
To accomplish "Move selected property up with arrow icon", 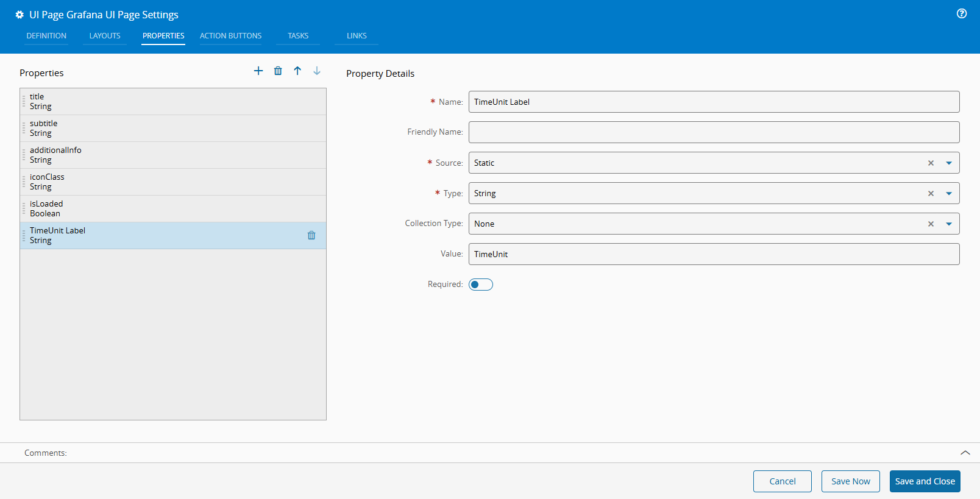I will pos(297,71).
